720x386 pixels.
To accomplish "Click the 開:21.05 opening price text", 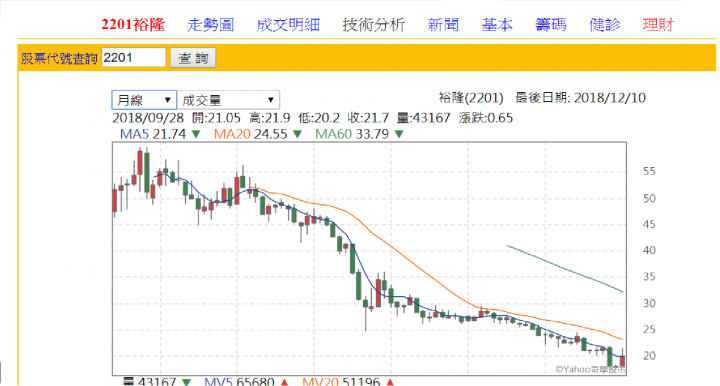I will (x=216, y=118).
